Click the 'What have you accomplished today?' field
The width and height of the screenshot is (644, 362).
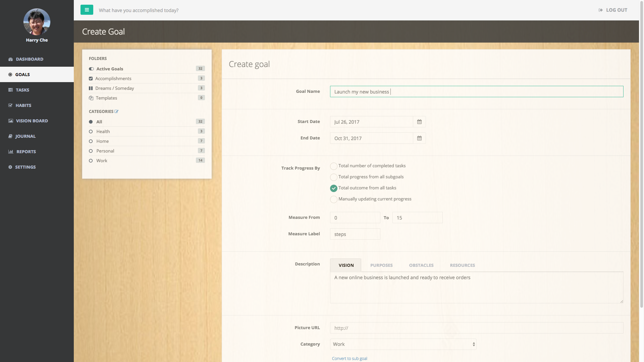tap(139, 10)
